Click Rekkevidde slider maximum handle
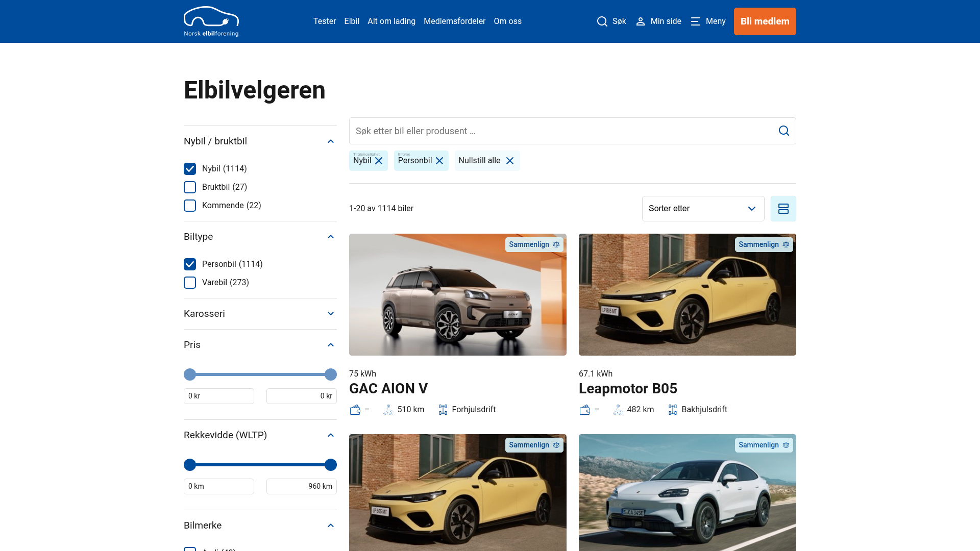The height and width of the screenshot is (551, 980). (x=331, y=465)
